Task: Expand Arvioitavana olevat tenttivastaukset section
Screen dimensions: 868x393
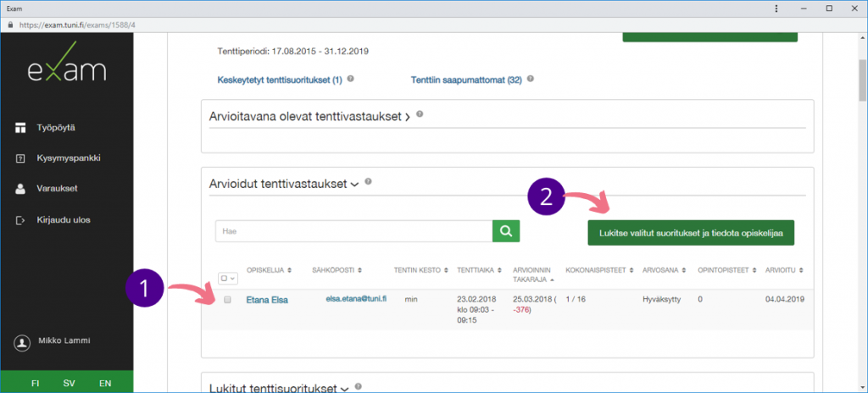Action: point(309,116)
